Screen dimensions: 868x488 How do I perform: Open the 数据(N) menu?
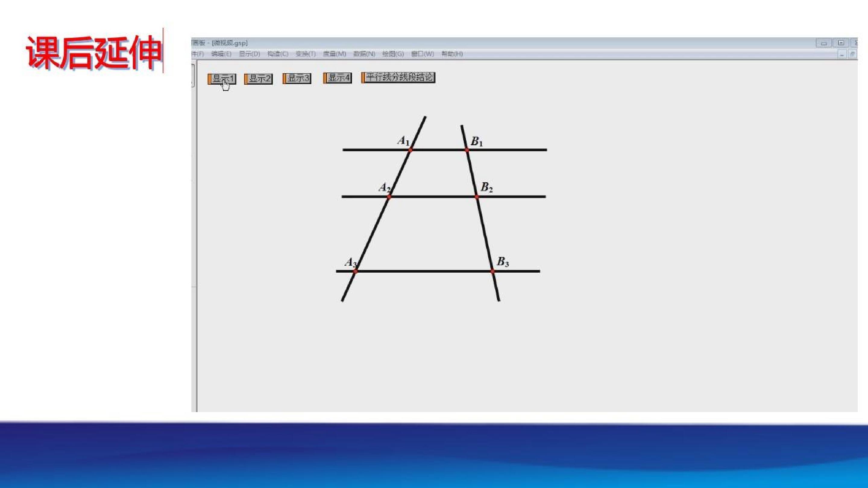pyautogui.click(x=364, y=54)
